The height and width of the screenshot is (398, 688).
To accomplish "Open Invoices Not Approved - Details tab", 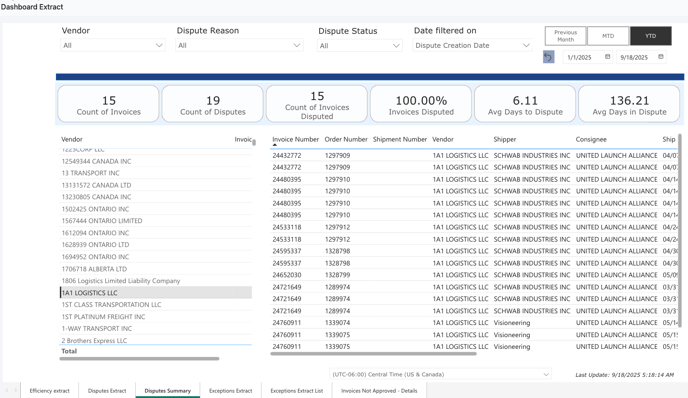I will coord(379,391).
